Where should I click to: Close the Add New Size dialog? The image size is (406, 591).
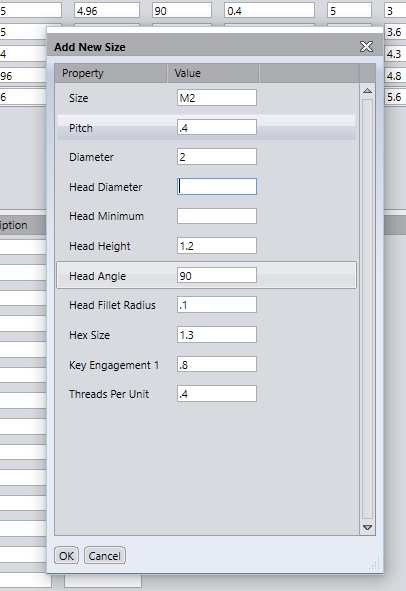point(366,47)
